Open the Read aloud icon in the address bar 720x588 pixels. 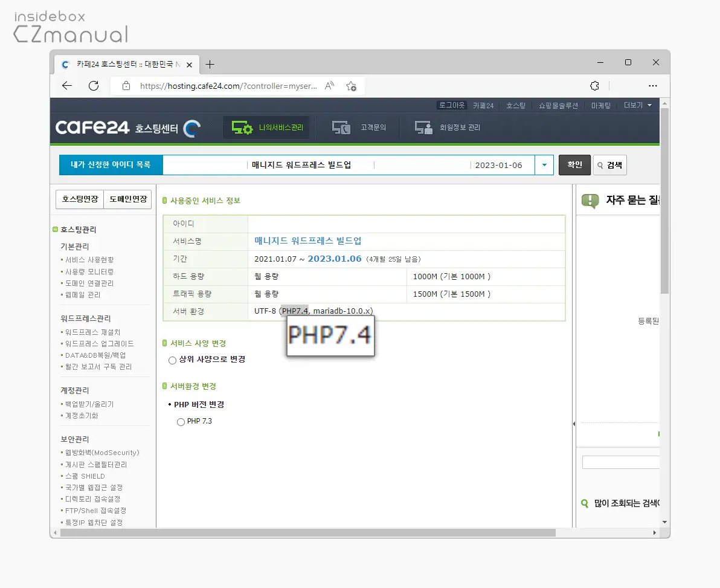pos(329,86)
